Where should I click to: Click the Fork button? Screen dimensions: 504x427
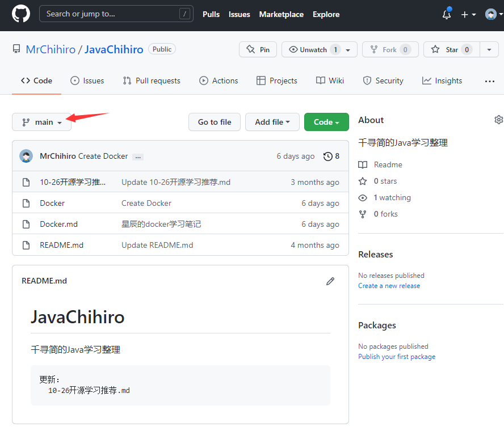pyautogui.click(x=390, y=49)
